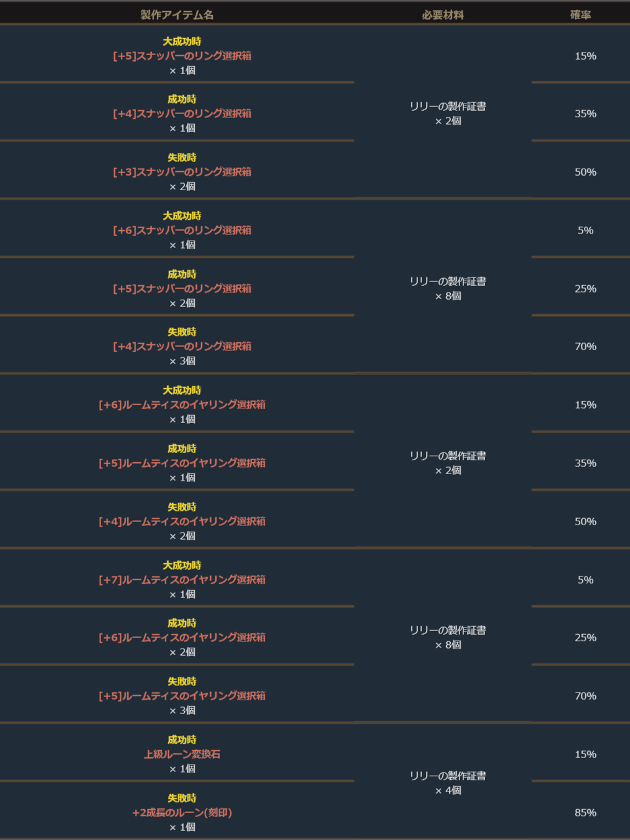The height and width of the screenshot is (840, 630).
Task: Select the 失敗時 [+5]ルームティスのイヤリング選択箱 link
Action: coord(182,696)
